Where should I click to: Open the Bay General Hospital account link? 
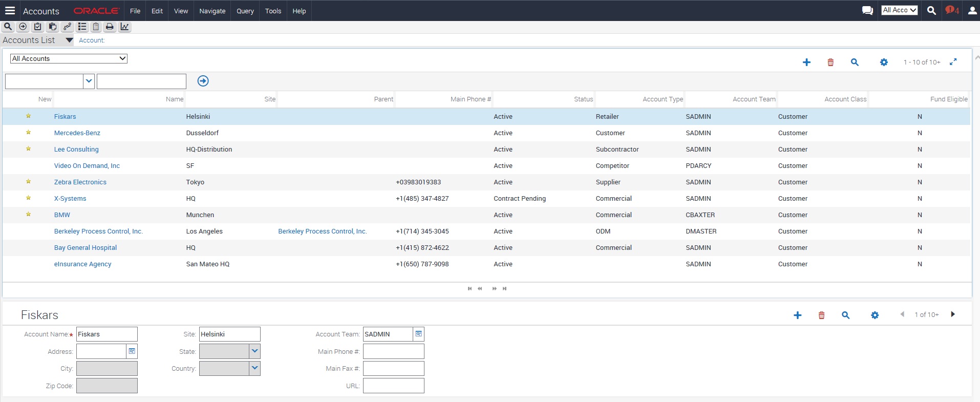(x=86, y=248)
